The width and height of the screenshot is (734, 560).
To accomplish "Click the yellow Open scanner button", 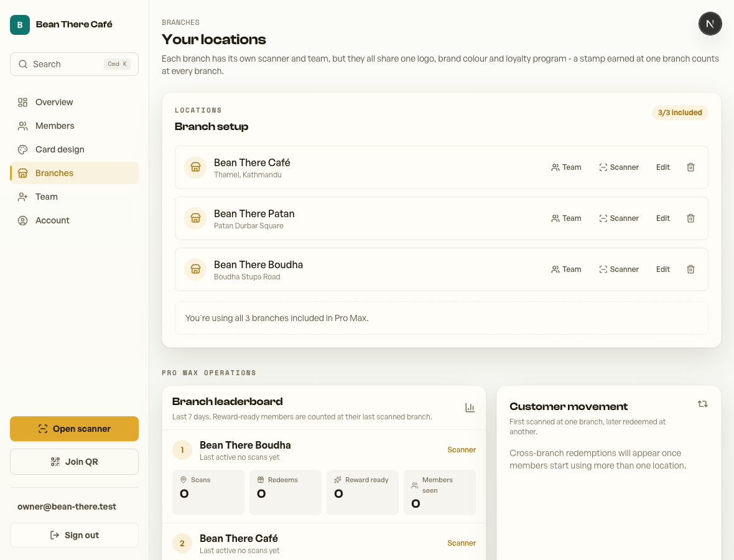I will tap(74, 429).
